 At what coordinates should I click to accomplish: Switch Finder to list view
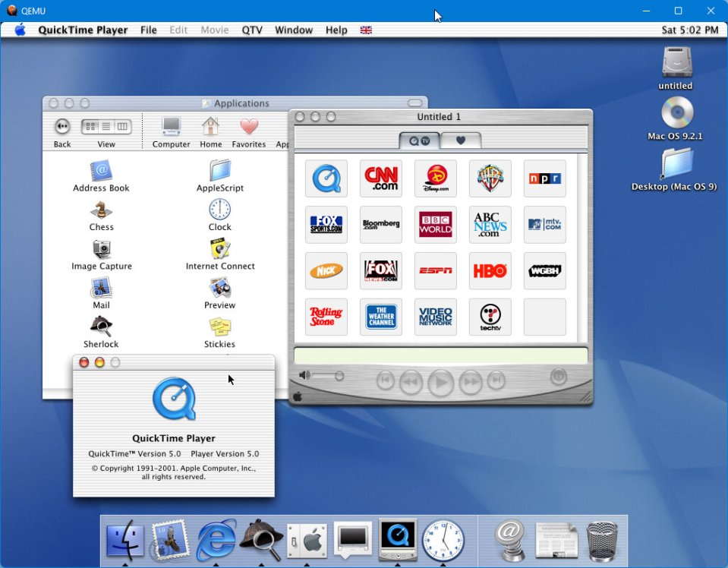(106, 126)
